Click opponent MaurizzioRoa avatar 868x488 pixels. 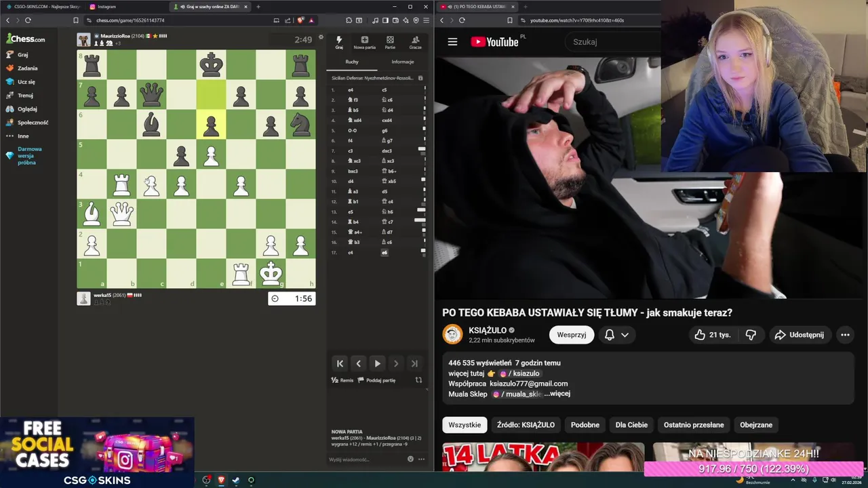pos(83,39)
